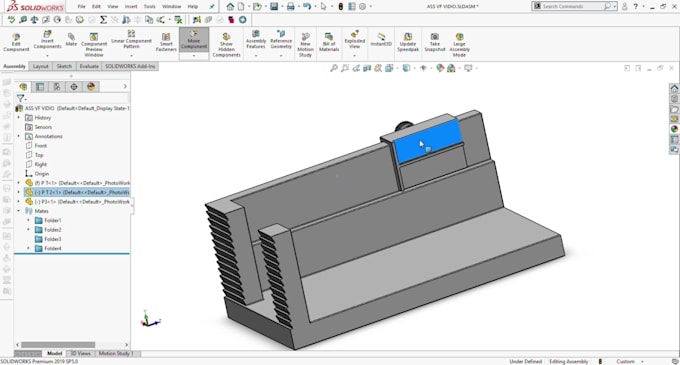Switch to the Sketch ribbon tab
The image size is (680, 365).
click(x=64, y=66)
